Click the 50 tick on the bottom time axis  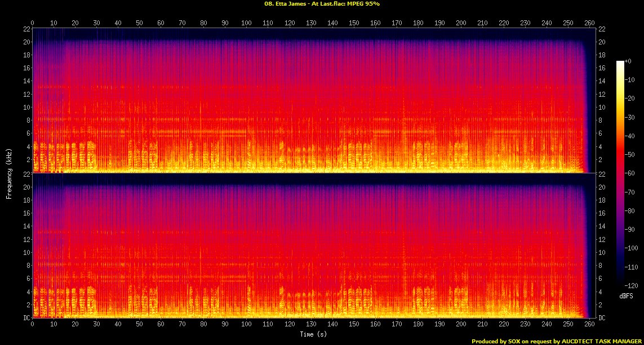(x=140, y=325)
